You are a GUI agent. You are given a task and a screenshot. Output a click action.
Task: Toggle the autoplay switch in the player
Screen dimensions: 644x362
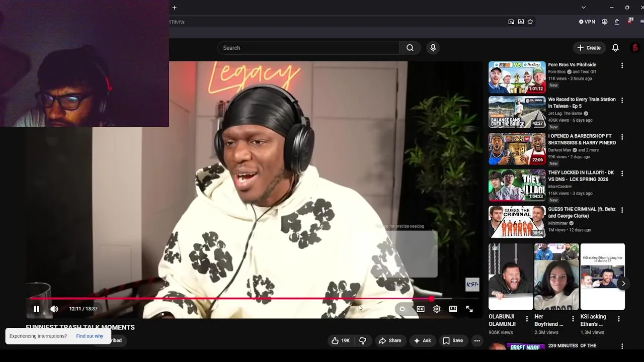click(402, 309)
